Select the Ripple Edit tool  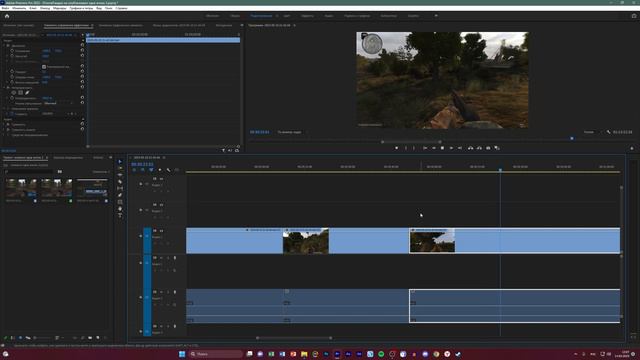point(120,175)
